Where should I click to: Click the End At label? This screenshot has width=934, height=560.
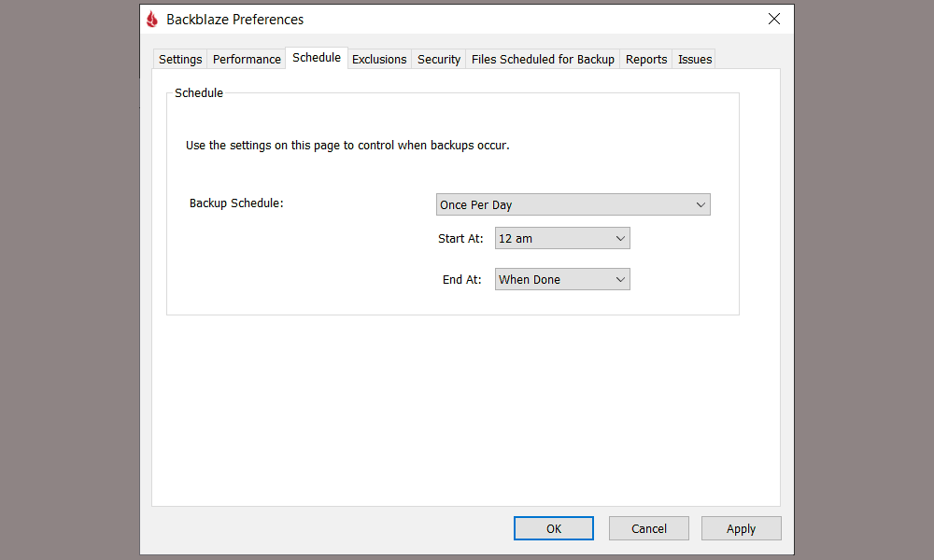(461, 280)
